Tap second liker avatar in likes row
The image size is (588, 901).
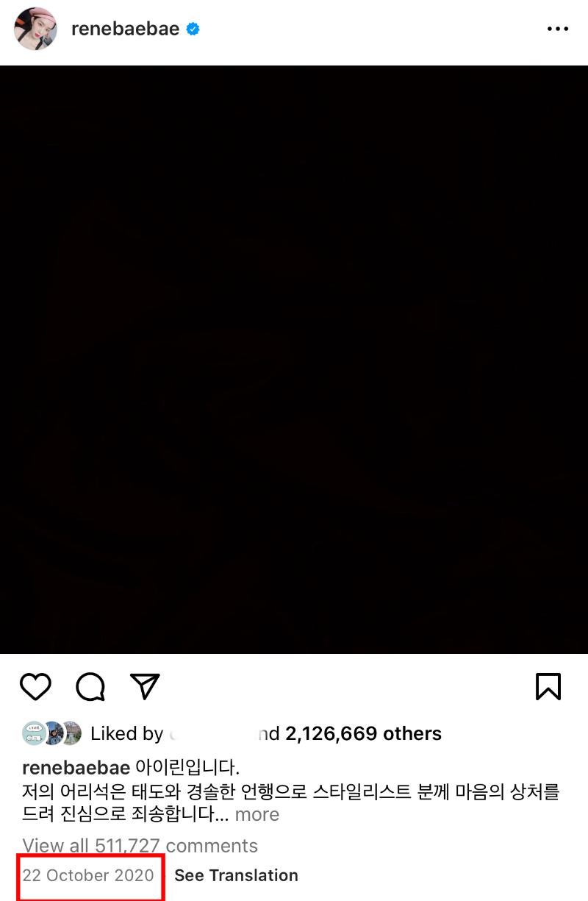coord(53,733)
